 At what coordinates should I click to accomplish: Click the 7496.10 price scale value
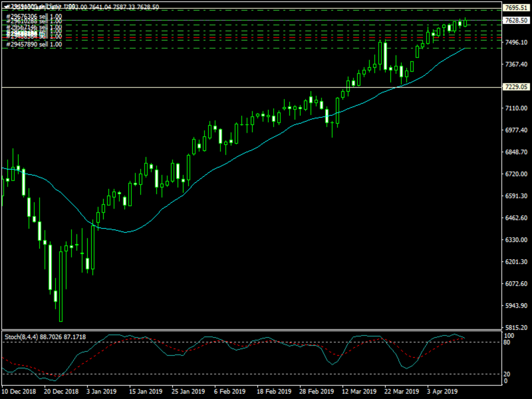coord(516,42)
